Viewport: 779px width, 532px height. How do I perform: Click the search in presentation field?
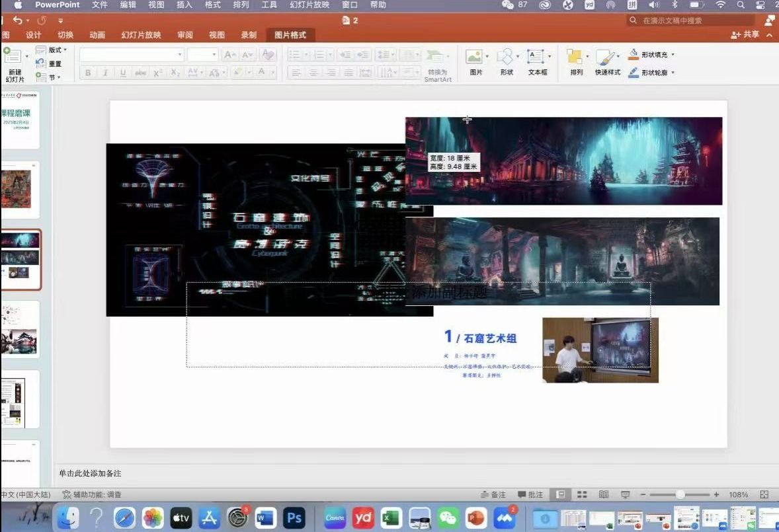690,20
